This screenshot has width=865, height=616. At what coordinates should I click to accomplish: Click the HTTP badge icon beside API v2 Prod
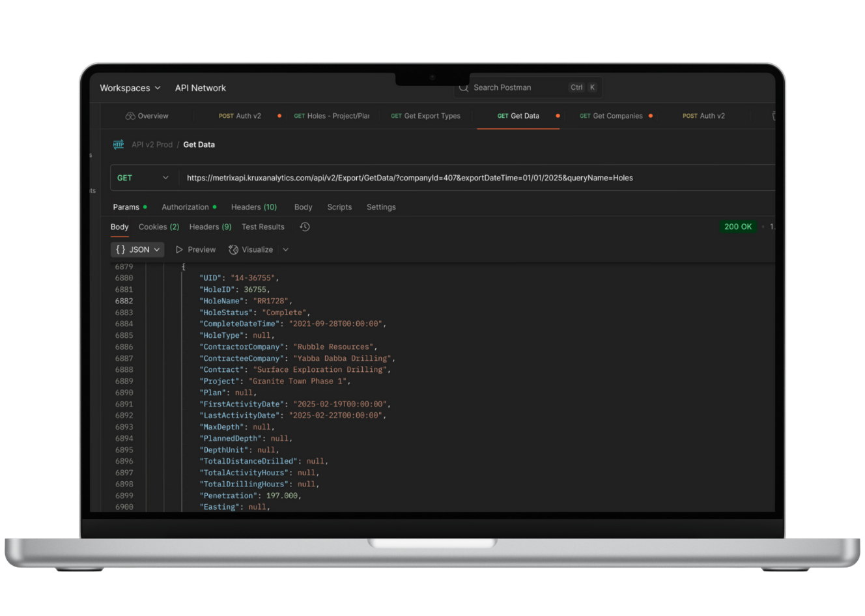coord(118,145)
